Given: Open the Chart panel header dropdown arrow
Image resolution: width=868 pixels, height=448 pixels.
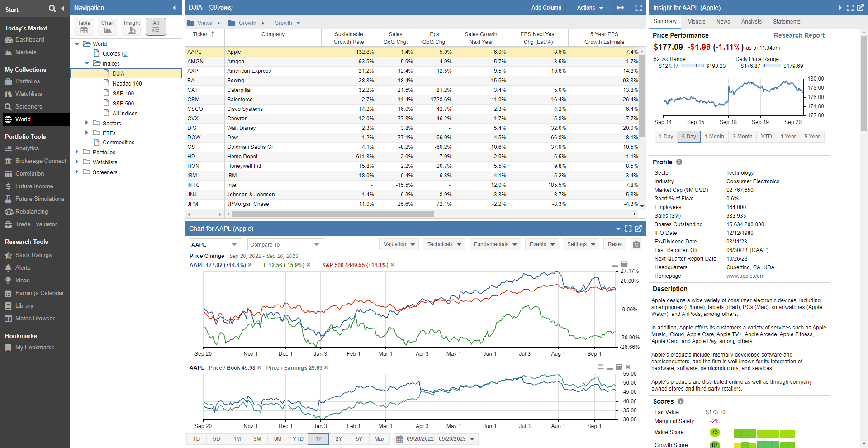Looking at the screenshot, I should [618, 229].
